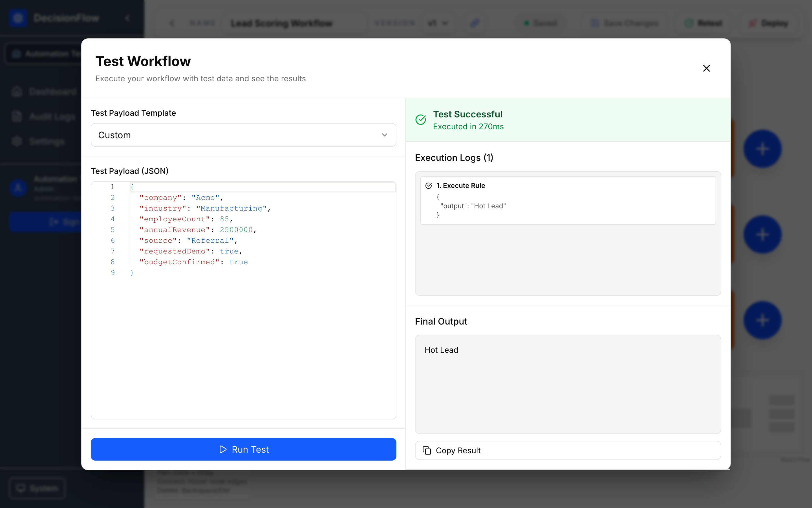The height and width of the screenshot is (508, 812).
Task: Click the Copy Result button
Action: [568, 450]
